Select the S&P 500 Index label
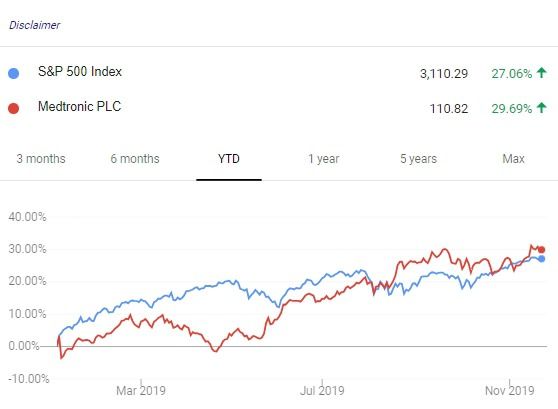558x409 pixels. point(80,72)
